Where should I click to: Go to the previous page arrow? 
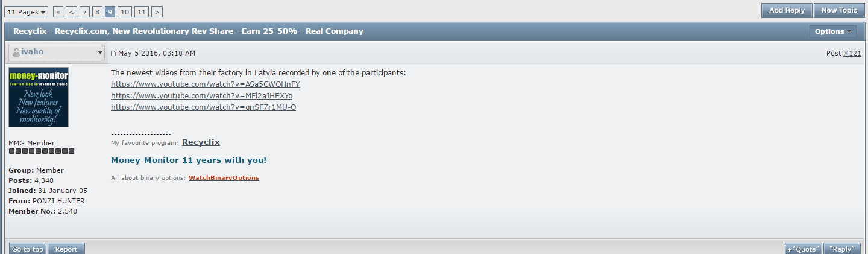(71, 11)
